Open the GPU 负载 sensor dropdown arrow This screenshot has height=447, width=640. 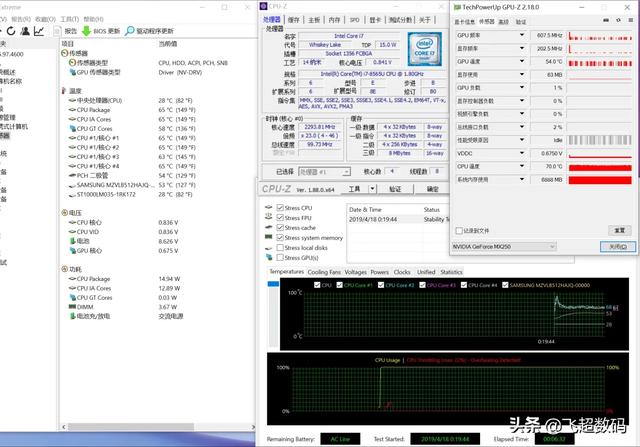point(522,87)
